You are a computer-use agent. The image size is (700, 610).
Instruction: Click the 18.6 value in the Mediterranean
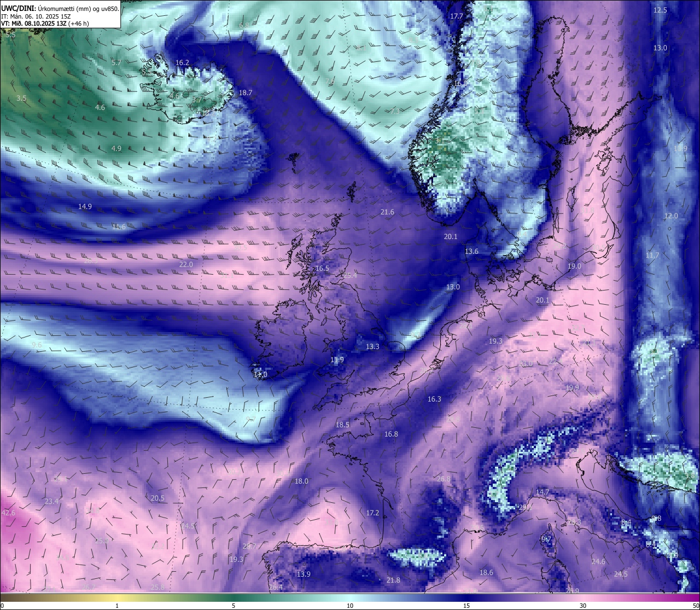tap(486, 572)
